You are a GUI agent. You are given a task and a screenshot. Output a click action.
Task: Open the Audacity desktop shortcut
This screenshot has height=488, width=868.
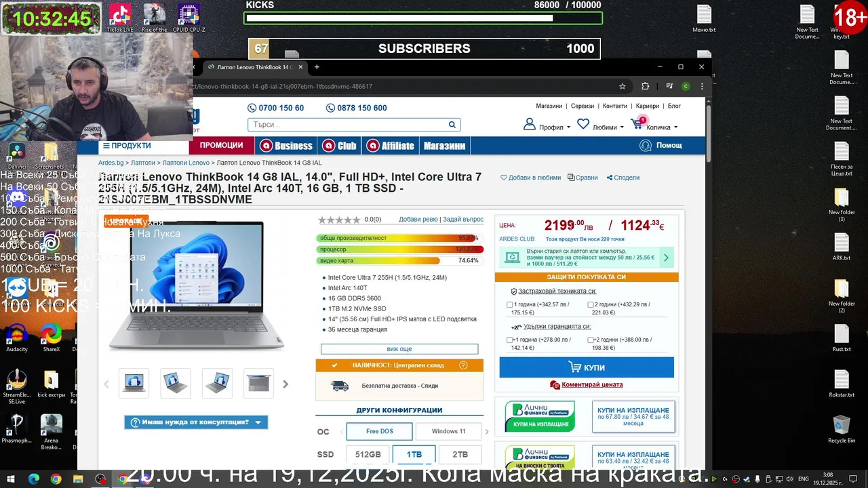17,338
